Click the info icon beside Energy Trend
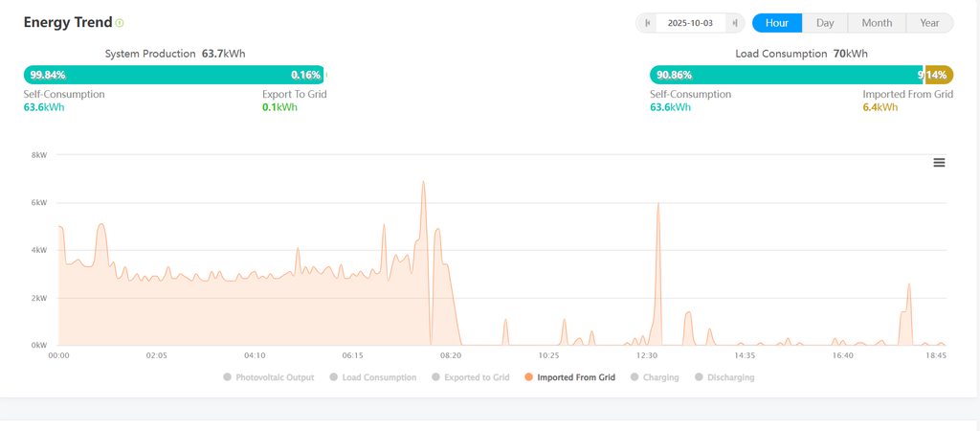 (120, 23)
